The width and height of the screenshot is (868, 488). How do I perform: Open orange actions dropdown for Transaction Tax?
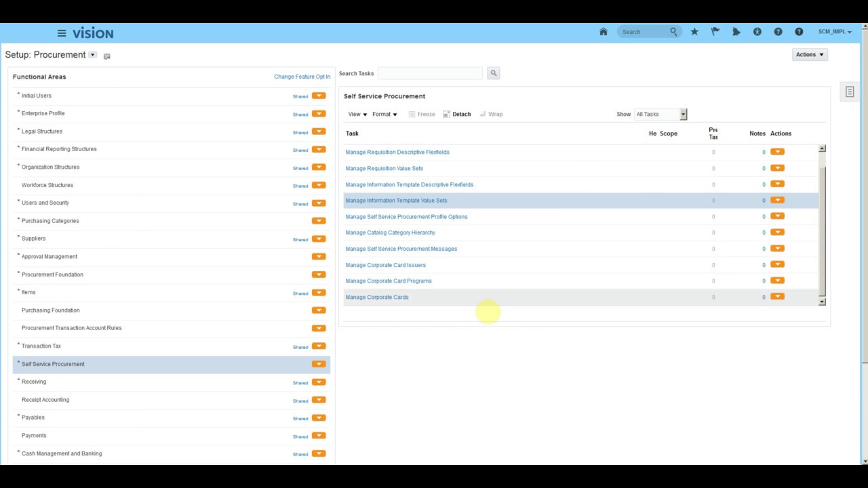click(319, 346)
